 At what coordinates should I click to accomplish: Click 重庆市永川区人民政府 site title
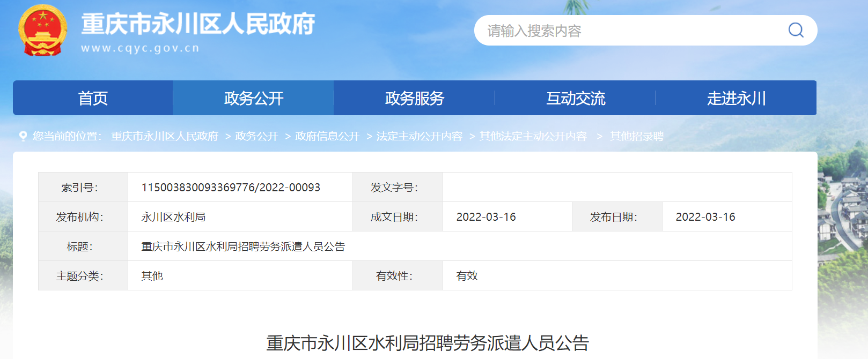(198, 24)
